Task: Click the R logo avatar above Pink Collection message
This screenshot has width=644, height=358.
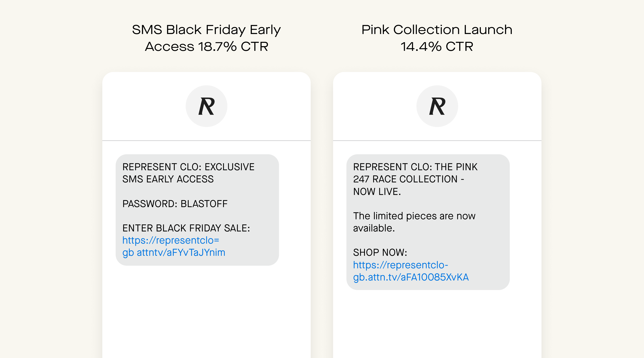Action: (437, 106)
